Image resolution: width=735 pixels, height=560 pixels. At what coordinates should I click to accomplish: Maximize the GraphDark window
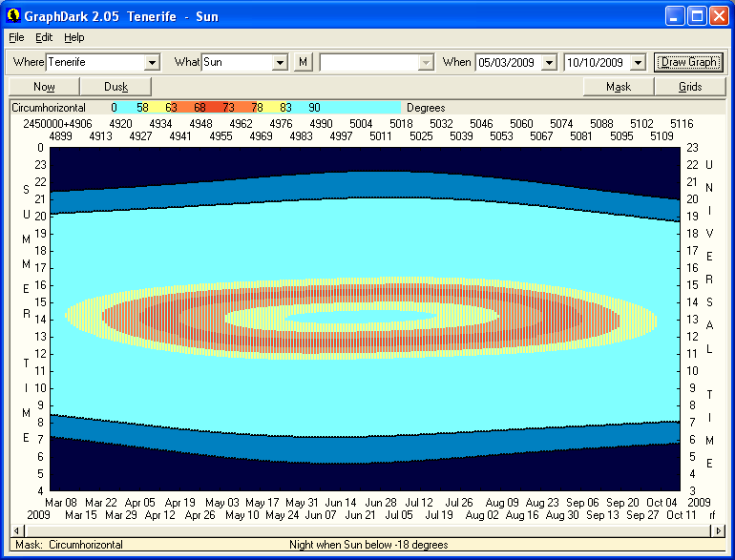coord(696,15)
